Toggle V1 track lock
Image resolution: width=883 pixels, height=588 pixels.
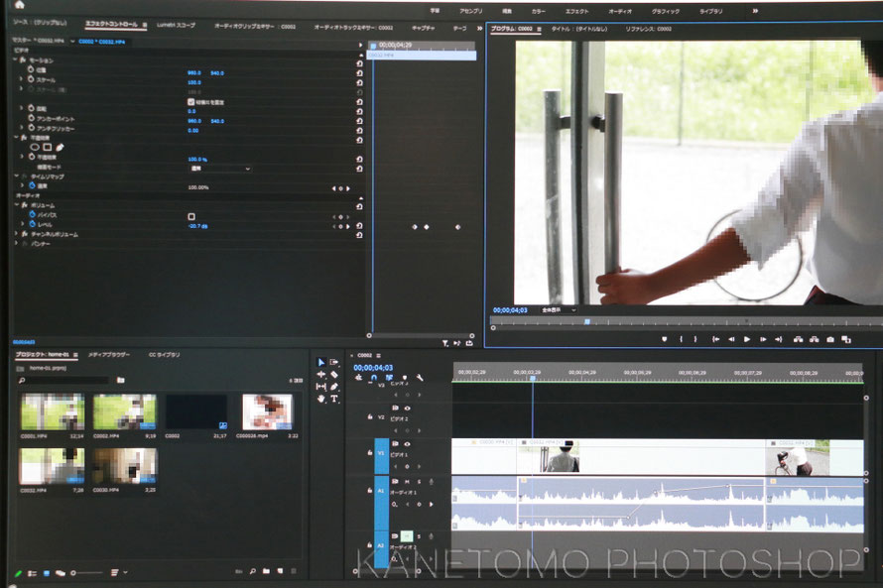click(370, 452)
